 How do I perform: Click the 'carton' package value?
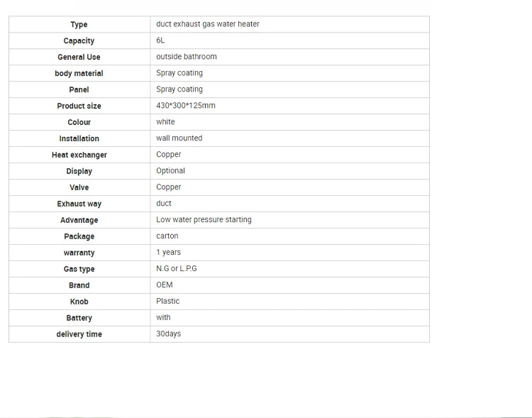point(167,236)
